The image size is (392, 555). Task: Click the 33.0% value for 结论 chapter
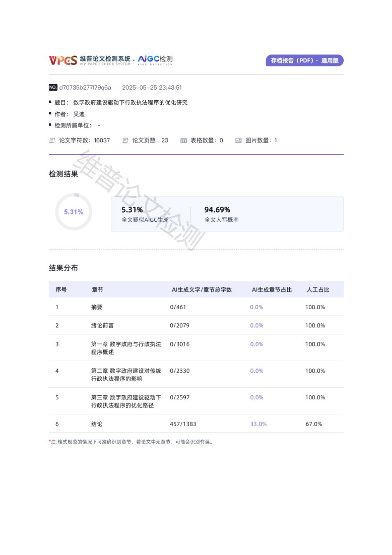coord(258,424)
